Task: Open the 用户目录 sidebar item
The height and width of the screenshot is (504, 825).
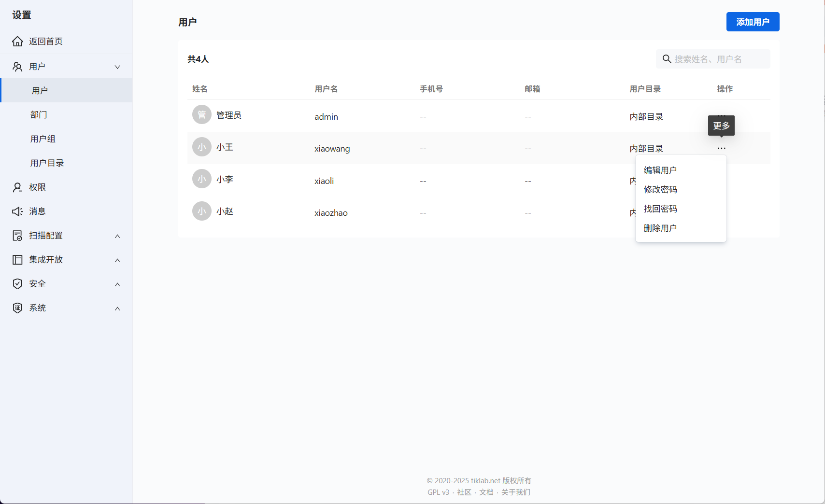Action: coord(67,163)
